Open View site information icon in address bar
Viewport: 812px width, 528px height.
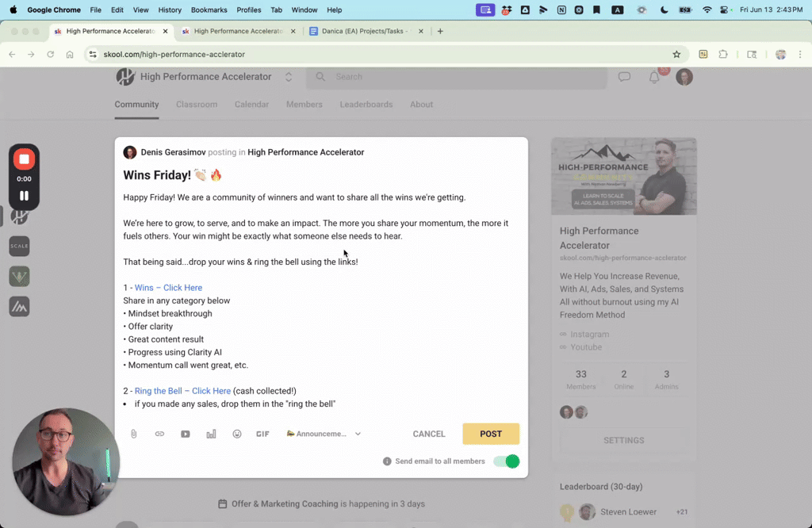[x=93, y=55]
